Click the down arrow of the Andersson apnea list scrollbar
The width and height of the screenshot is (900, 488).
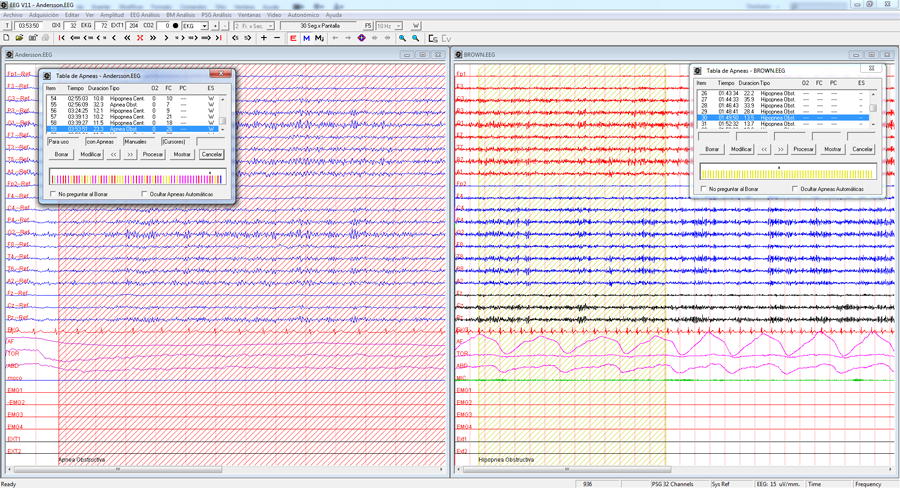(223, 129)
